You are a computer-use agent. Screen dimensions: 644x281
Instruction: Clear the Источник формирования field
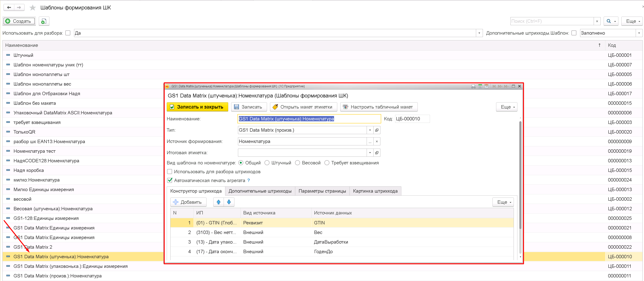377,141
